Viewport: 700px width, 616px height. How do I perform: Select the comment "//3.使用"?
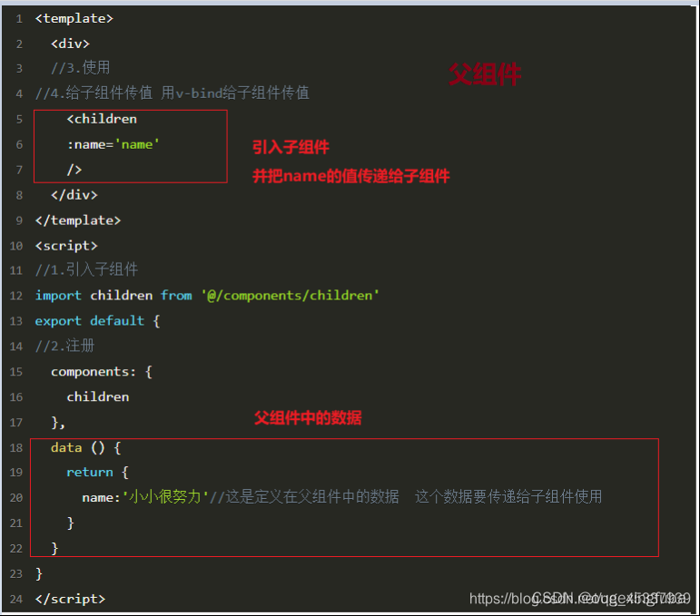(x=81, y=68)
